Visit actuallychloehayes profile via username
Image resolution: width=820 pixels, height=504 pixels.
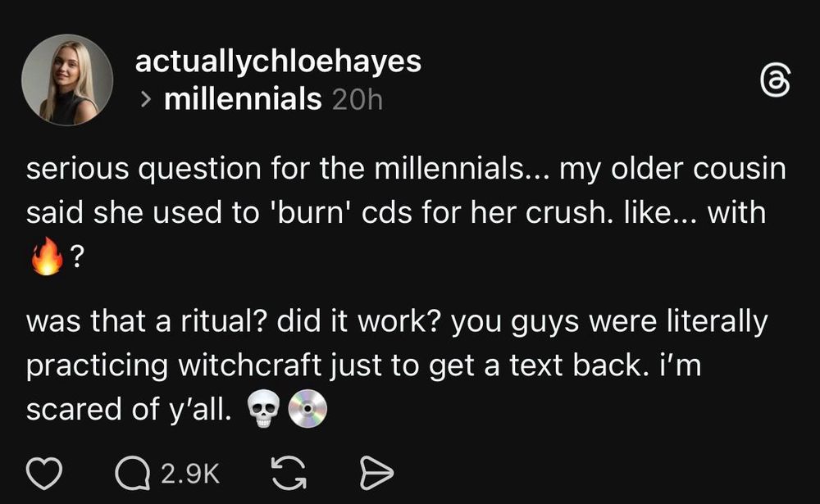click(x=279, y=61)
